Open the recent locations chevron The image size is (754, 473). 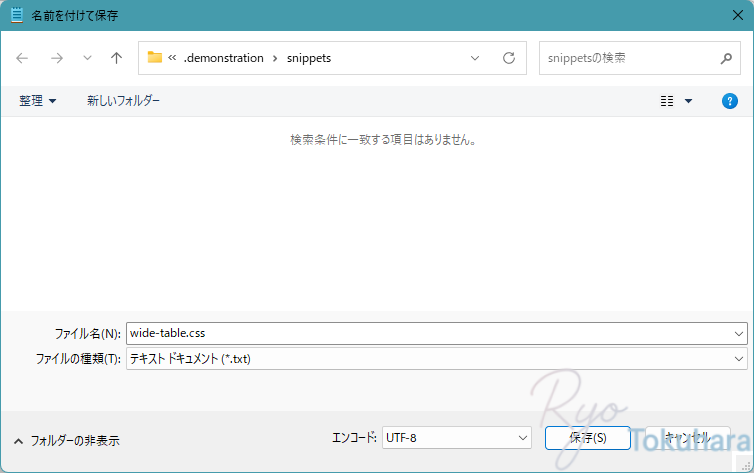coord(87,58)
